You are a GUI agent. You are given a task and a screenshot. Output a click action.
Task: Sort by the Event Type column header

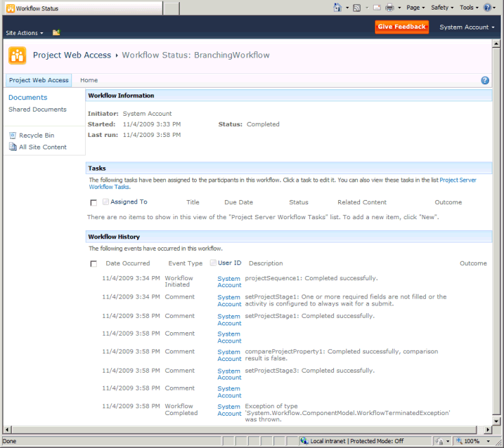[185, 263]
